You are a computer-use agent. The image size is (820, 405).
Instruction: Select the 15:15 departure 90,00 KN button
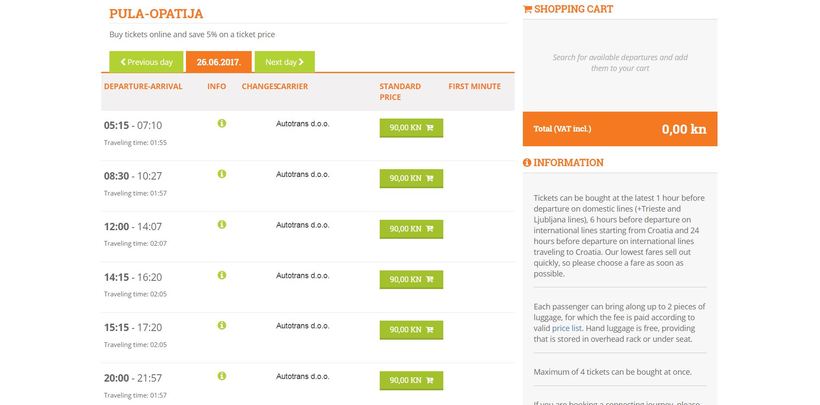tap(411, 329)
